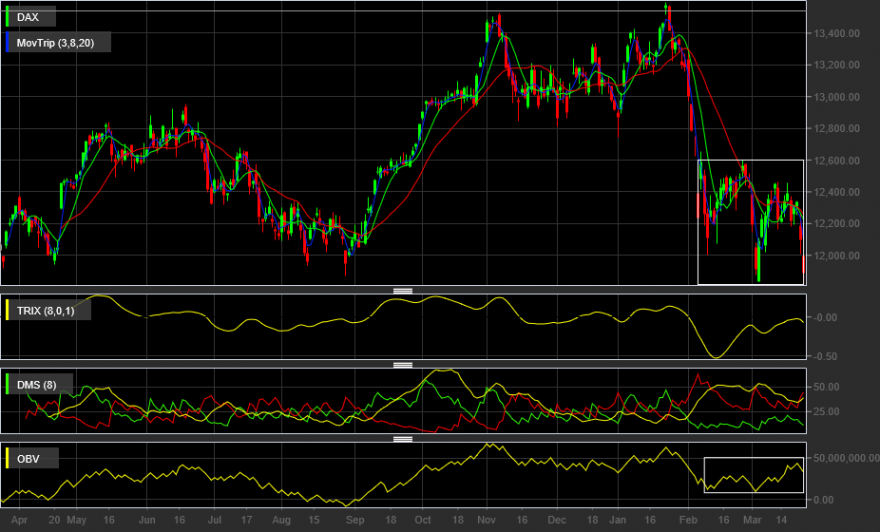Click the yellow color marker beside OBV
This screenshot has height=532, width=880.
point(7,458)
